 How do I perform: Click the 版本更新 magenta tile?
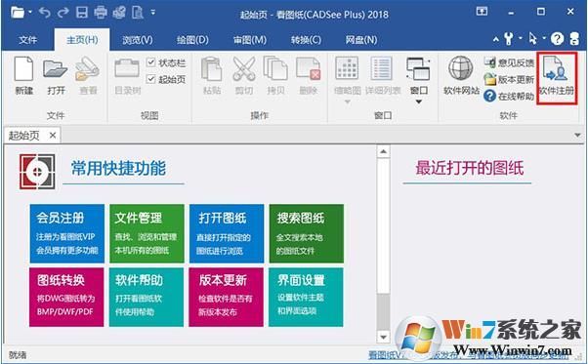coord(227,297)
